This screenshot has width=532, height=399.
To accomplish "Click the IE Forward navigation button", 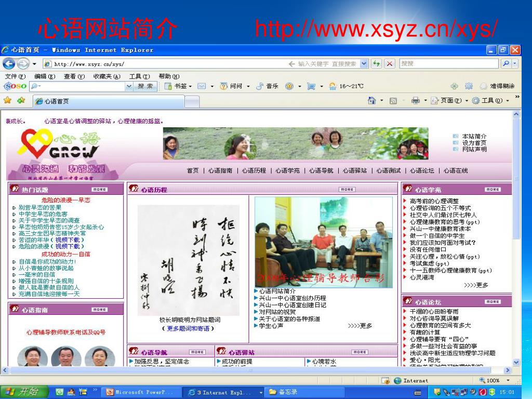I will coord(23,63).
